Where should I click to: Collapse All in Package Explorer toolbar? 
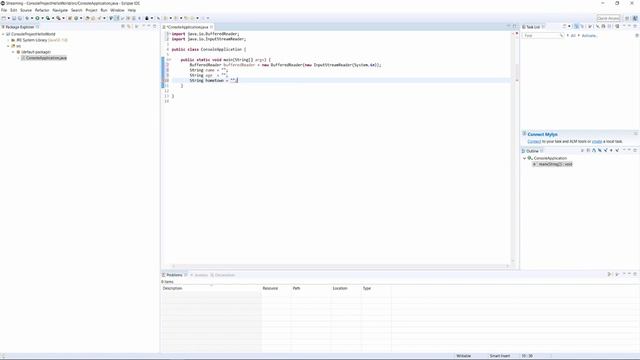tap(123, 27)
